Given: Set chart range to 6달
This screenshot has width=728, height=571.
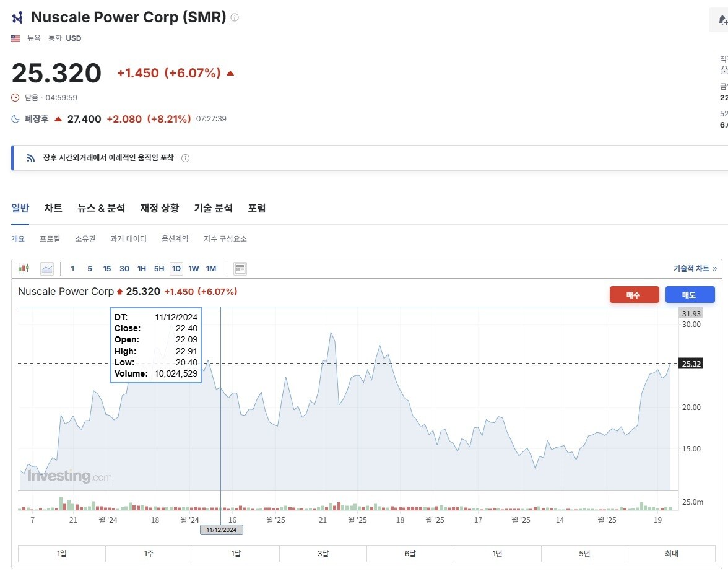Looking at the screenshot, I should click(410, 553).
